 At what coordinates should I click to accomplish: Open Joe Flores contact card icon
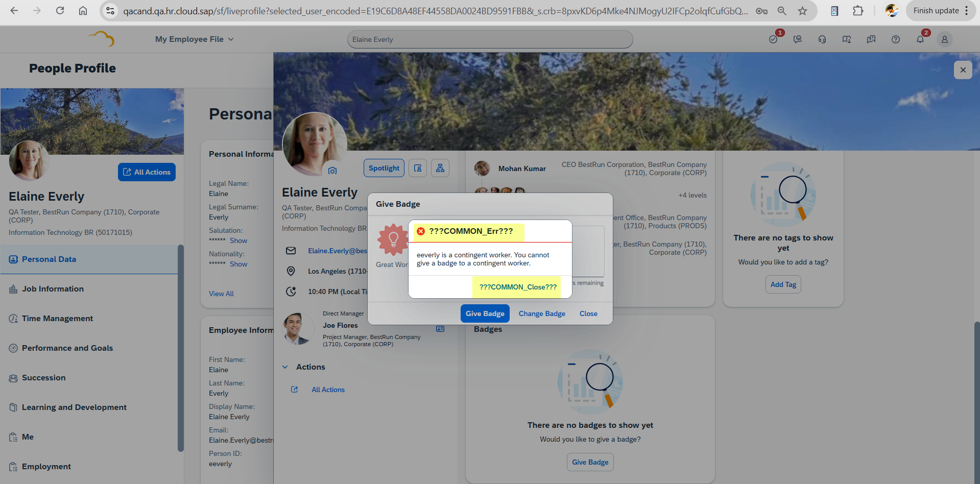click(x=440, y=329)
